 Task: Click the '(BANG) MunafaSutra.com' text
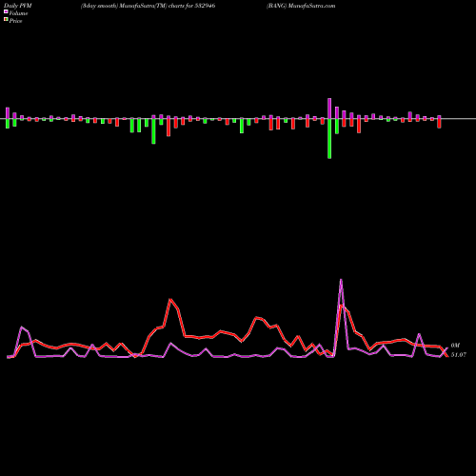coord(301,6)
